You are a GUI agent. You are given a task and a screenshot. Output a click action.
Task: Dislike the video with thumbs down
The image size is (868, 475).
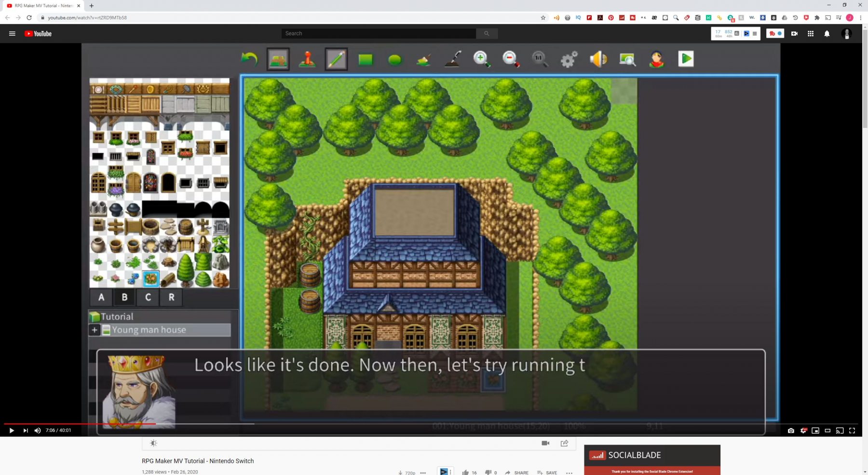(488, 473)
